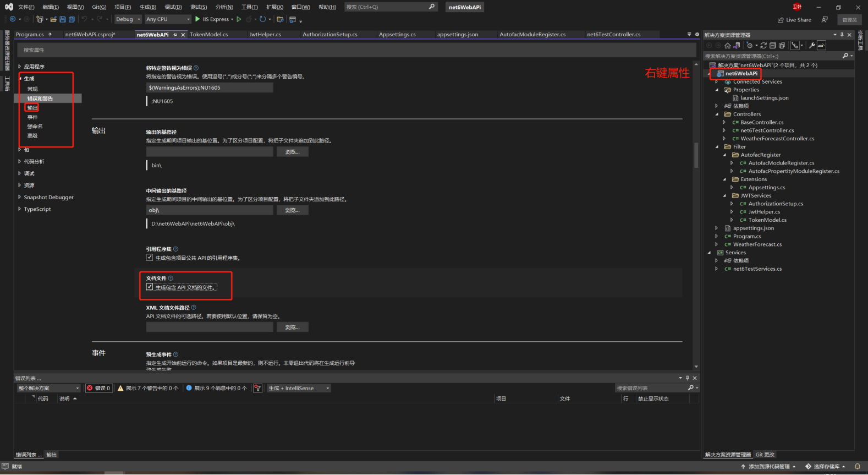Expand the 代码分析 settings section
The width and height of the screenshot is (868, 475).
tap(19, 161)
